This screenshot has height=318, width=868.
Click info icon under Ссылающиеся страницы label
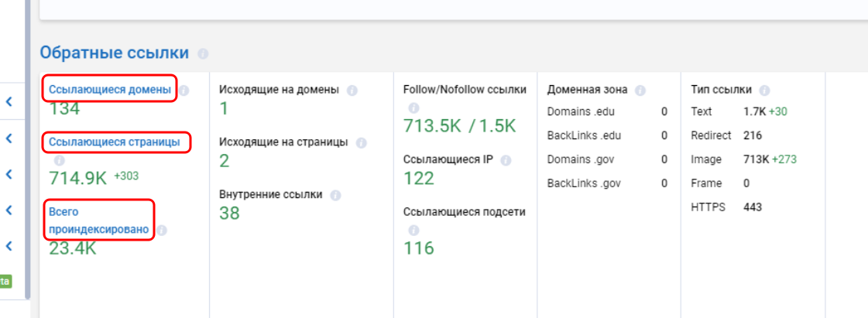[x=59, y=160]
